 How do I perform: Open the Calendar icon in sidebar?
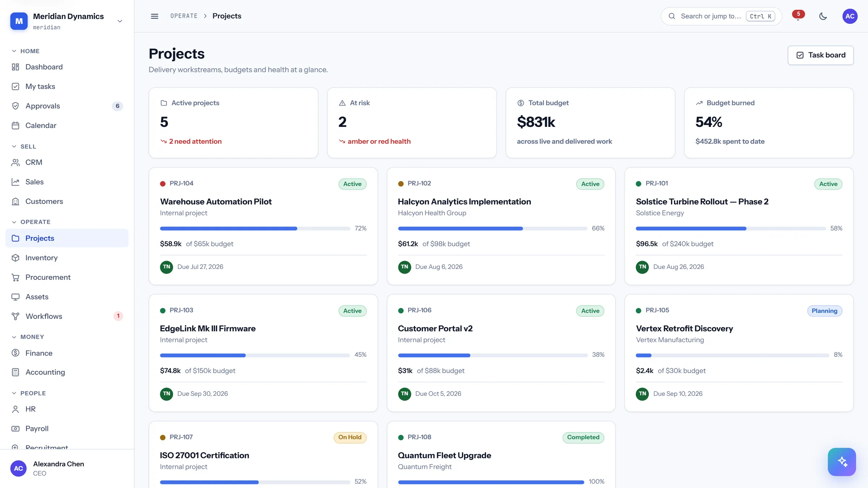[x=15, y=125]
